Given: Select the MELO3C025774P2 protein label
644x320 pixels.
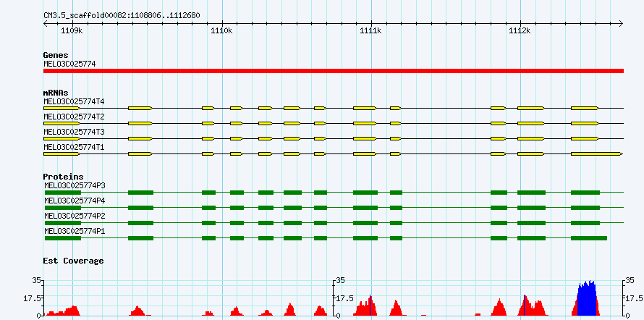Looking at the screenshot, I should click(75, 216).
